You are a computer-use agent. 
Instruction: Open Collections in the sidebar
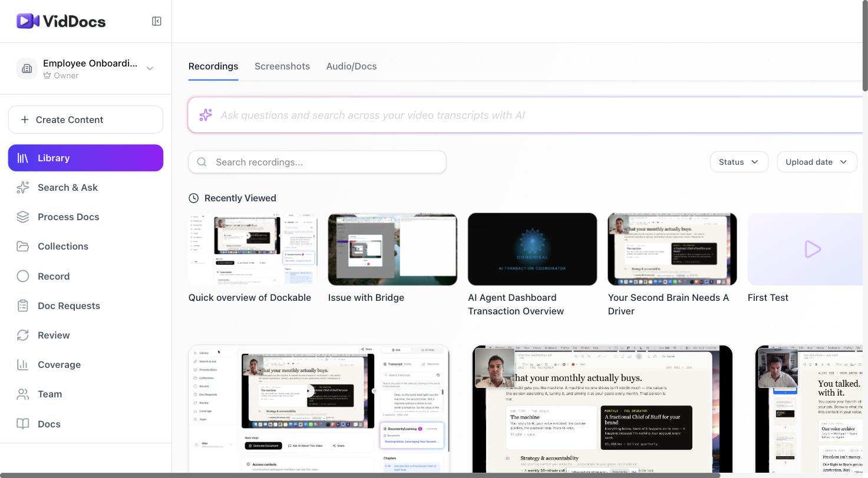point(85,246)
